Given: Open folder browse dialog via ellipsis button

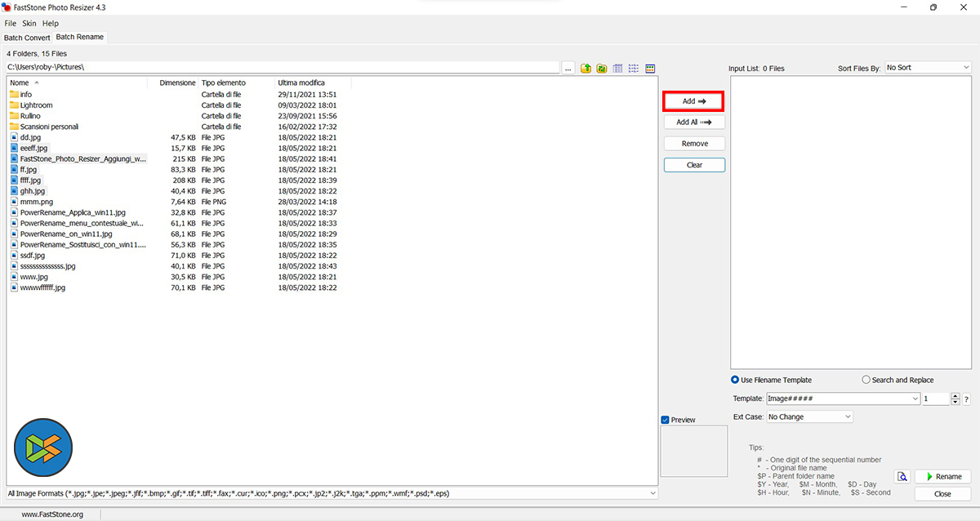Looking at the screenshot, I should tap(568, 68).
